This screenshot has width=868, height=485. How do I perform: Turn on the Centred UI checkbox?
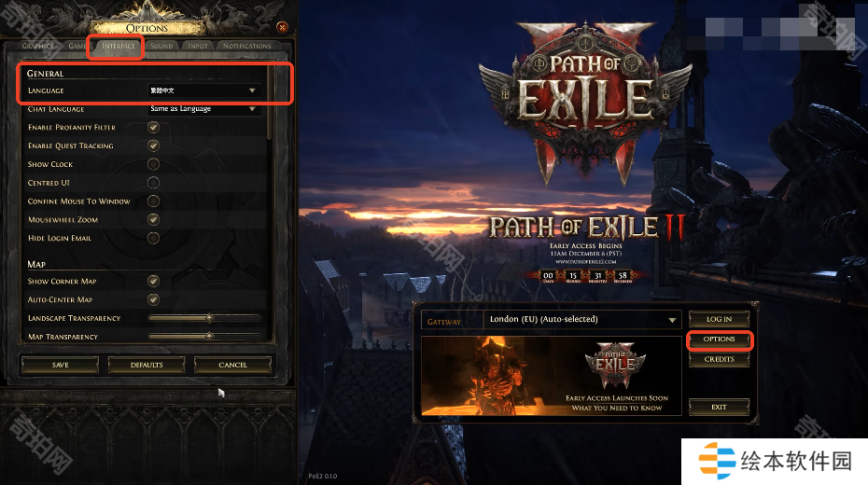click(x=153, y=183)
